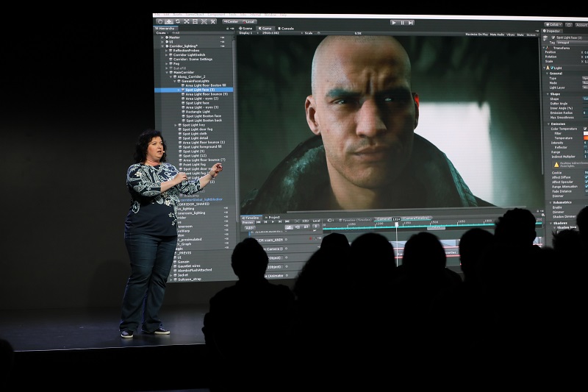This screenshot has width=588, height=392.
Task: Select the custom editor tools icon
Action: tap(212, 21)
